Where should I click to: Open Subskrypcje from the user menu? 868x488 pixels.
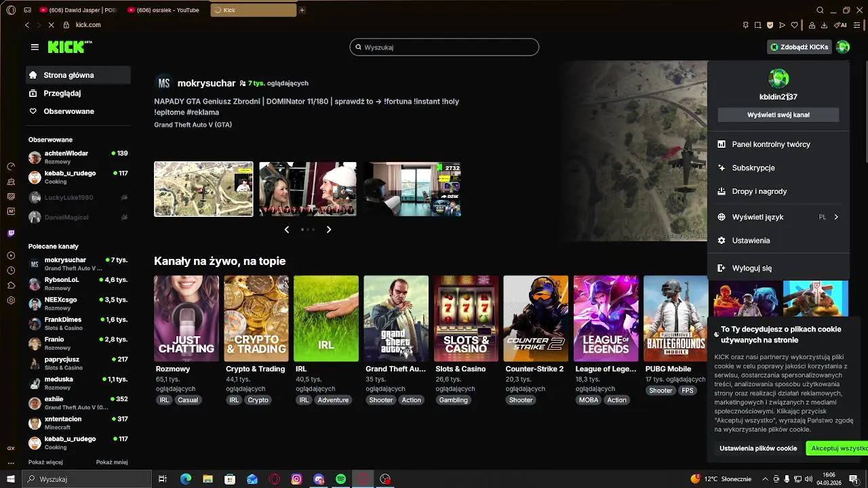tap(778, 168)
